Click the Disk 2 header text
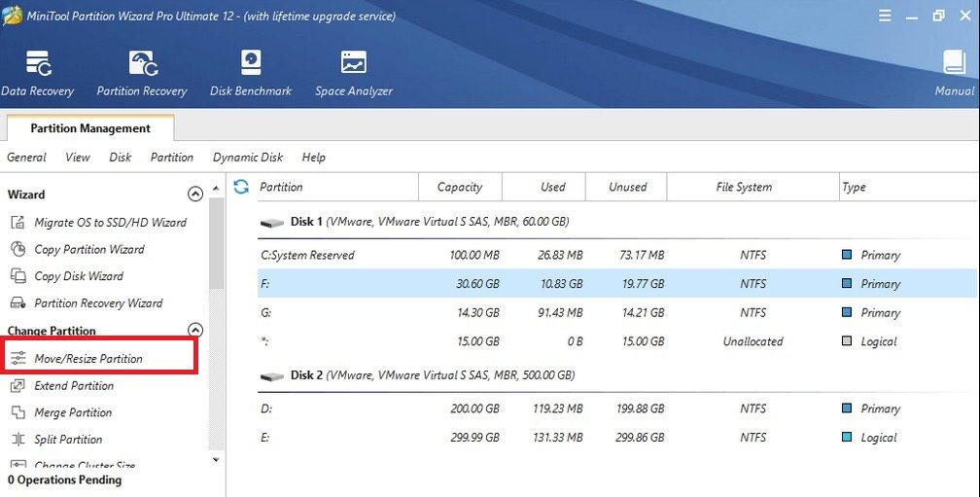 [x=433, y=375]
